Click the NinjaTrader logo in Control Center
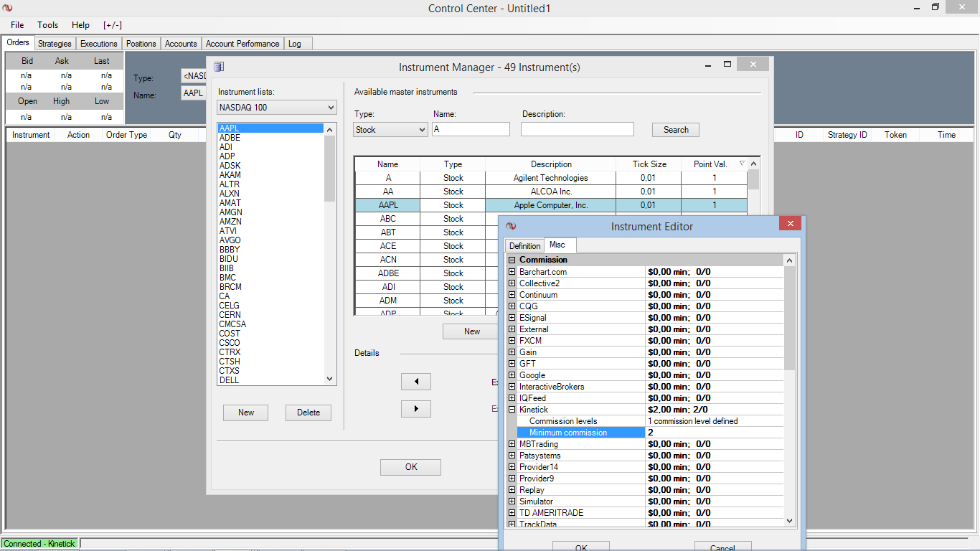This screenshot has width=980, height=551. coord(8,8)
